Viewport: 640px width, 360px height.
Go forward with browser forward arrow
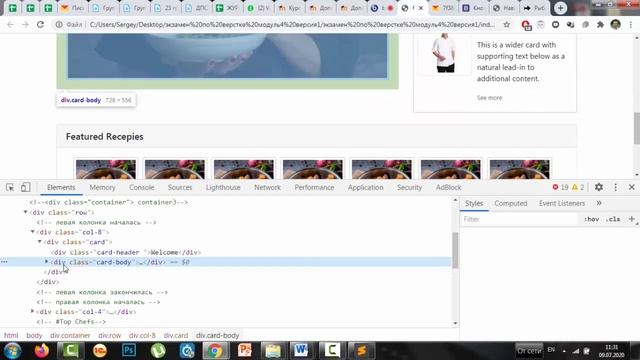(25, 24)
